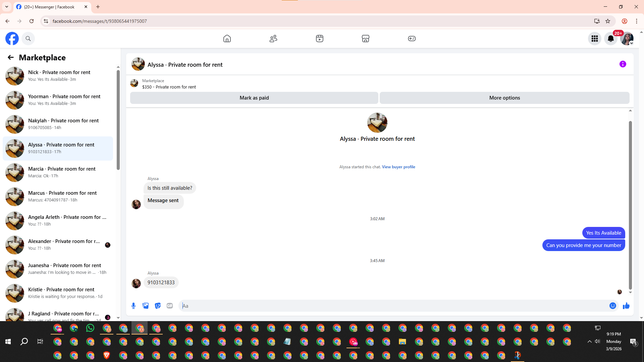Send a thumbs-up like
The width and height of the screenshot is (644, 362).
pos(626,306)
